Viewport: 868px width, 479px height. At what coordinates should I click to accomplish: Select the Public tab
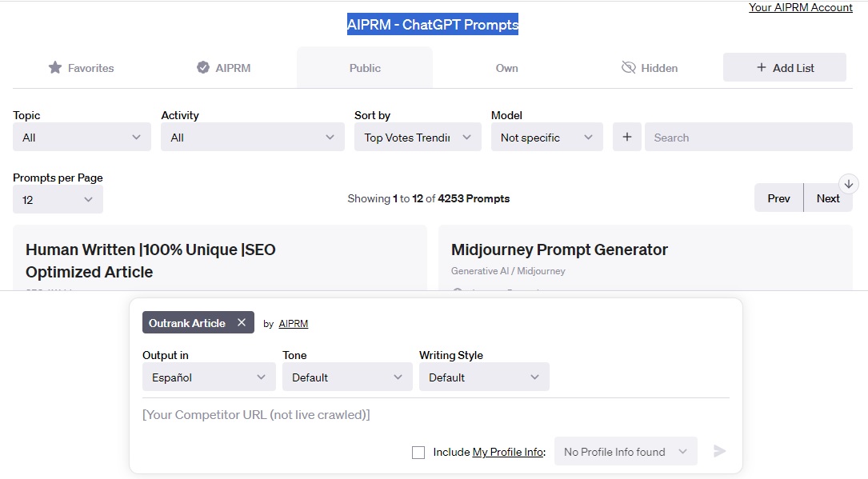(x=364, y=67)
